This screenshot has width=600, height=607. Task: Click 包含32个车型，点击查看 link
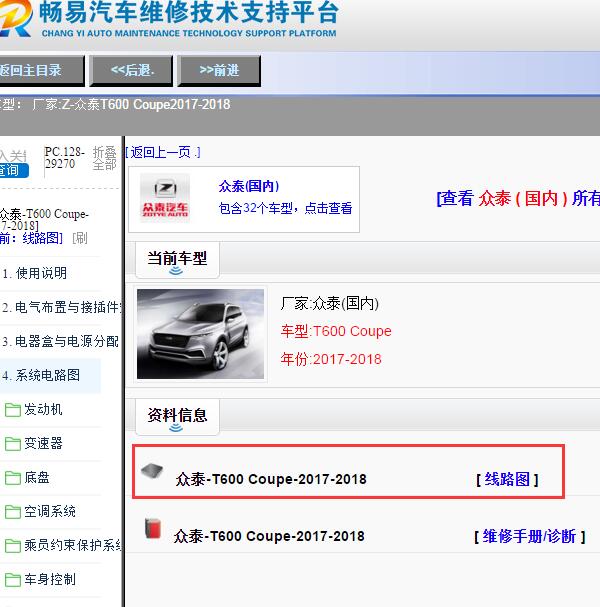click(x=285, y=208)
